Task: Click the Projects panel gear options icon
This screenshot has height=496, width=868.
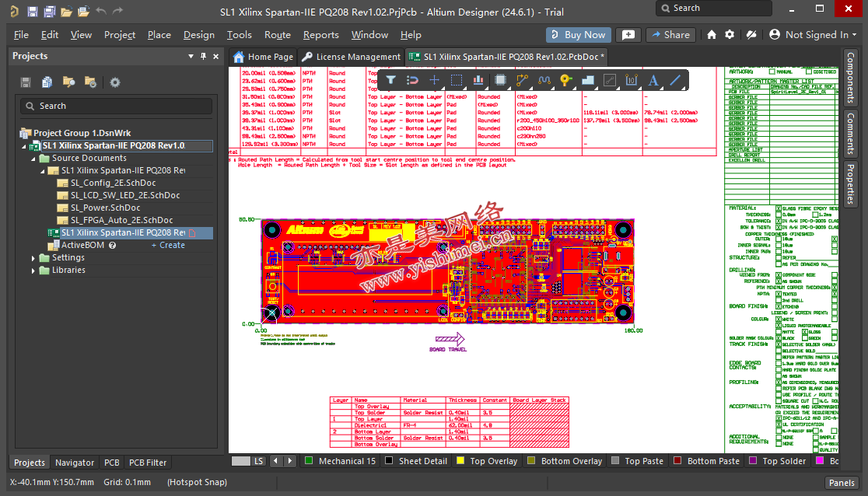Action: (x=114, y=82)
